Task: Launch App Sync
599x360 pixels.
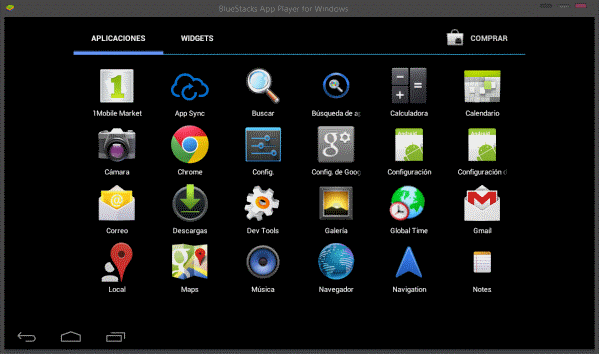Action: [190, 87]
